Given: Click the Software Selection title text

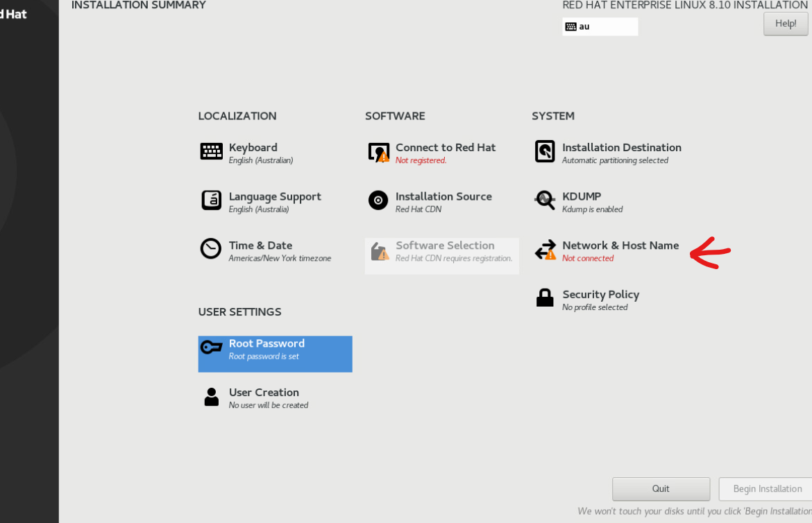Looking at the screenshot, I should point(445,246).
